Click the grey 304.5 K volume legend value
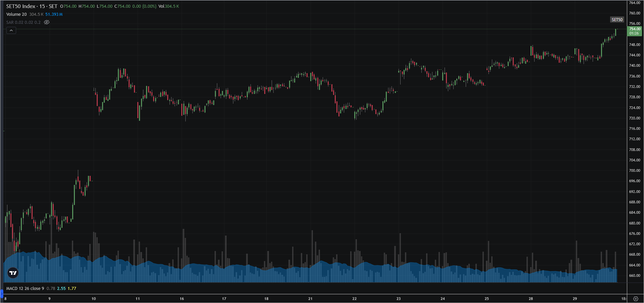The height and width of the screenshot is (303, 644). pos(36,14)
